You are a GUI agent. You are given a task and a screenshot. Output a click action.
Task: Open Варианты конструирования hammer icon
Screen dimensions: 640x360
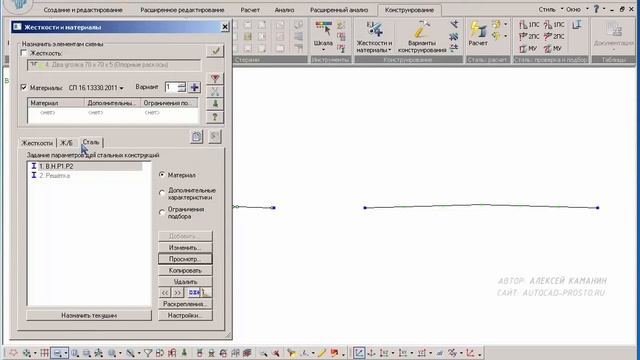pos(422,36)
